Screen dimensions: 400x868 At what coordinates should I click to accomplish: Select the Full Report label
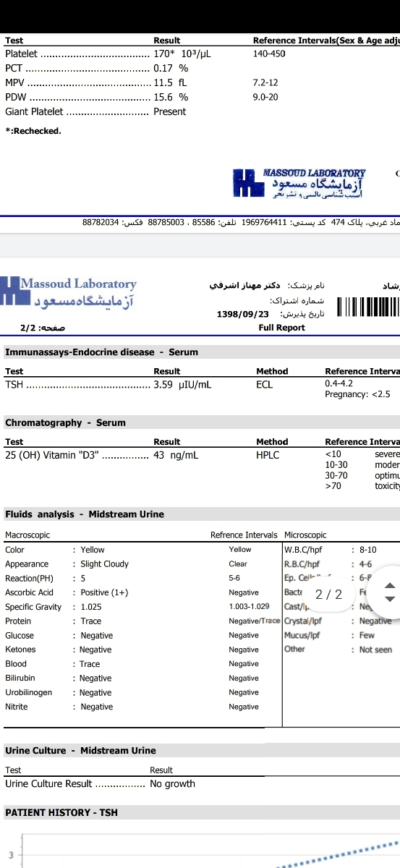click(282, 328)
